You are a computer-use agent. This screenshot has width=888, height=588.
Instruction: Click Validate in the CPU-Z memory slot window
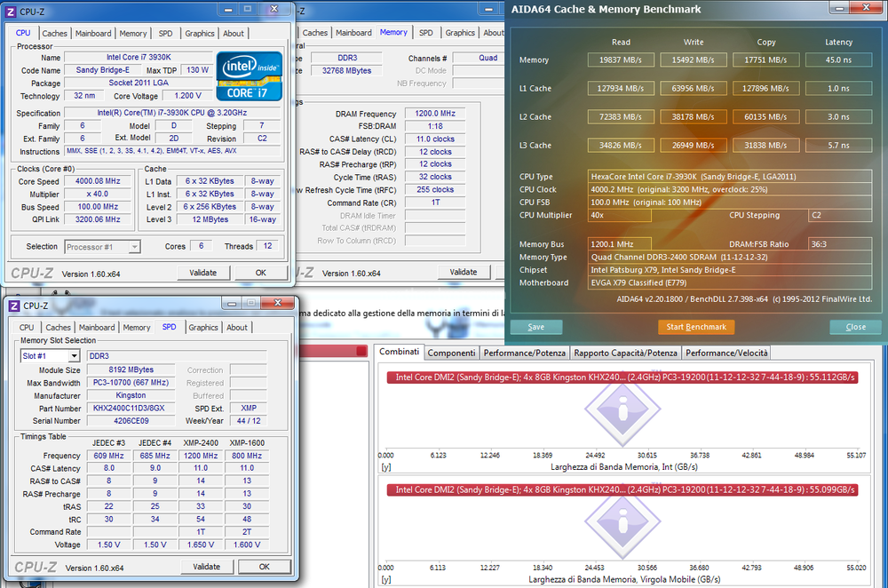point(207,567)
